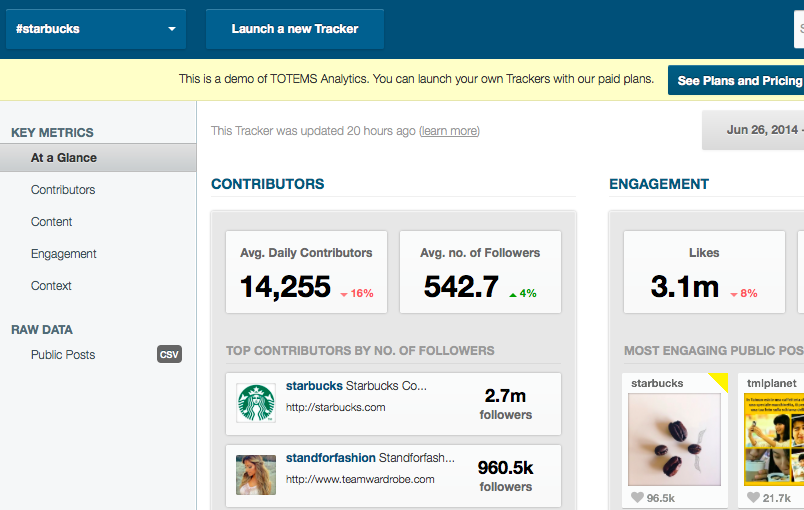The height and width of the screenshot is (510, 804).
Task: Visit http://starbucks.com link
Action: click(335, 407)
